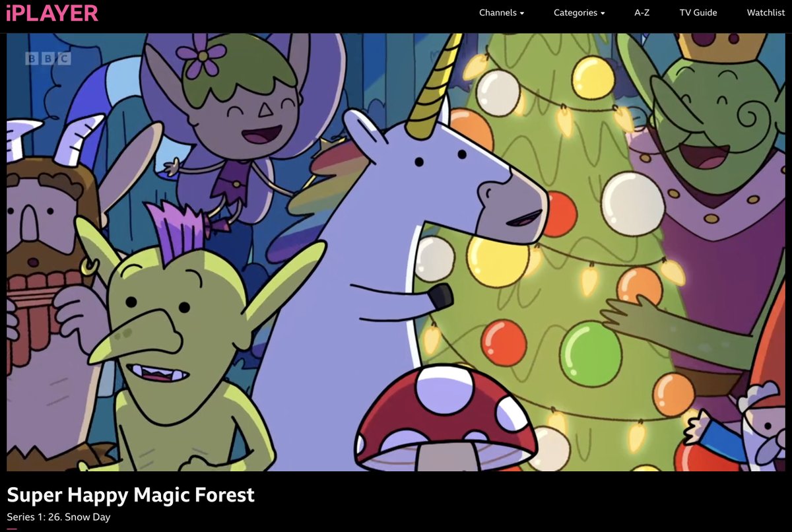Click the video player frame to play

coord(396,252)
